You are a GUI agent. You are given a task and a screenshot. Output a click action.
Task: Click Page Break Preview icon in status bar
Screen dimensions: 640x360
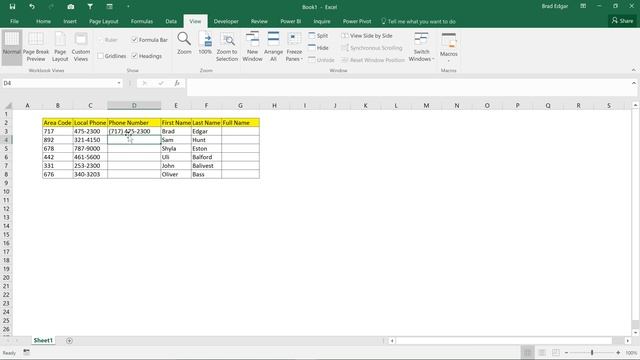click(x=556, y=352)
